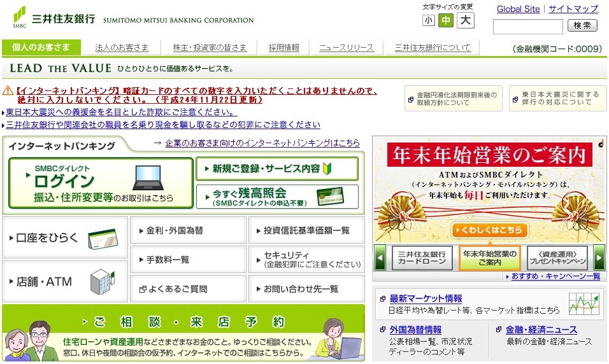Switch to the 法人のお客さま tab
The image size is (609, 364).
click(x=122, y=47)
